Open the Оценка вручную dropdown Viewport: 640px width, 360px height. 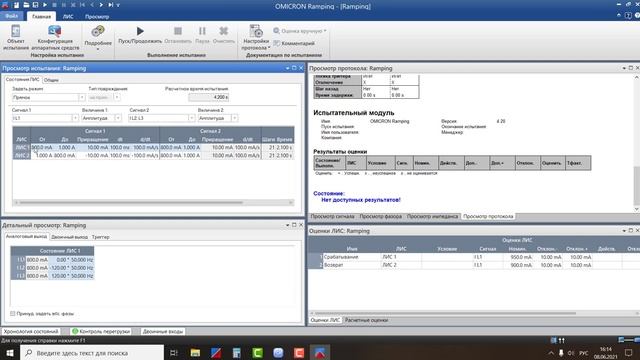pyautogui.click(x=300, y=31)
